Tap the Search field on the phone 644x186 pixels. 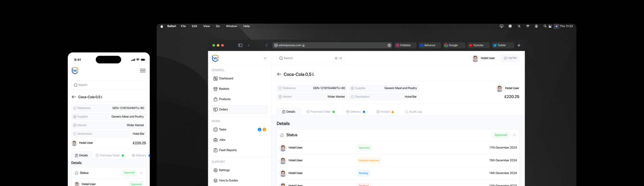tap(109, 85)
